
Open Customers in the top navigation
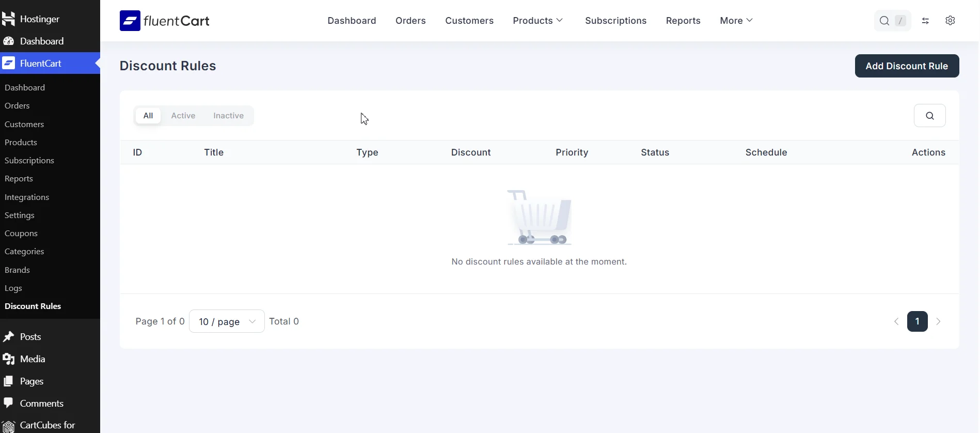click(x=469, y=21)
